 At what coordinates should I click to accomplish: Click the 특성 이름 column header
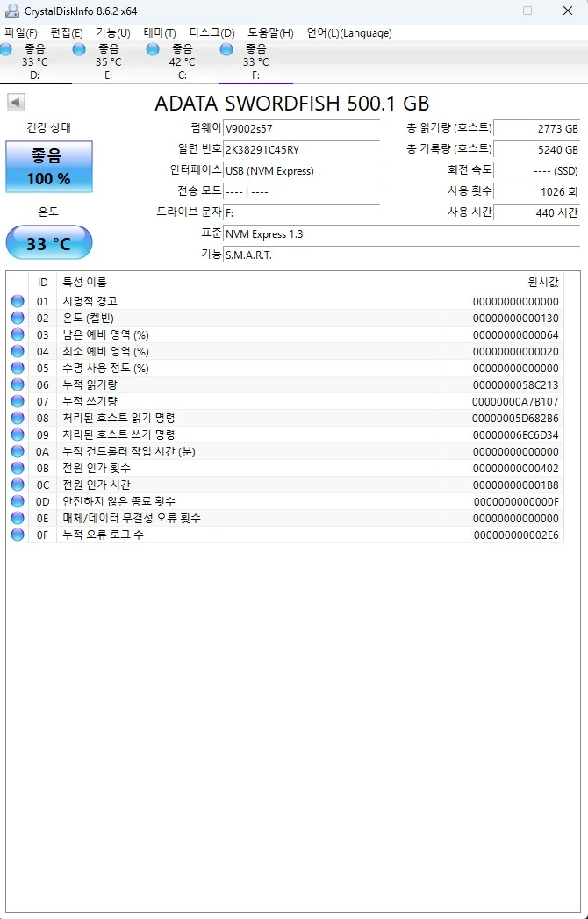click(x=248, y=283)
